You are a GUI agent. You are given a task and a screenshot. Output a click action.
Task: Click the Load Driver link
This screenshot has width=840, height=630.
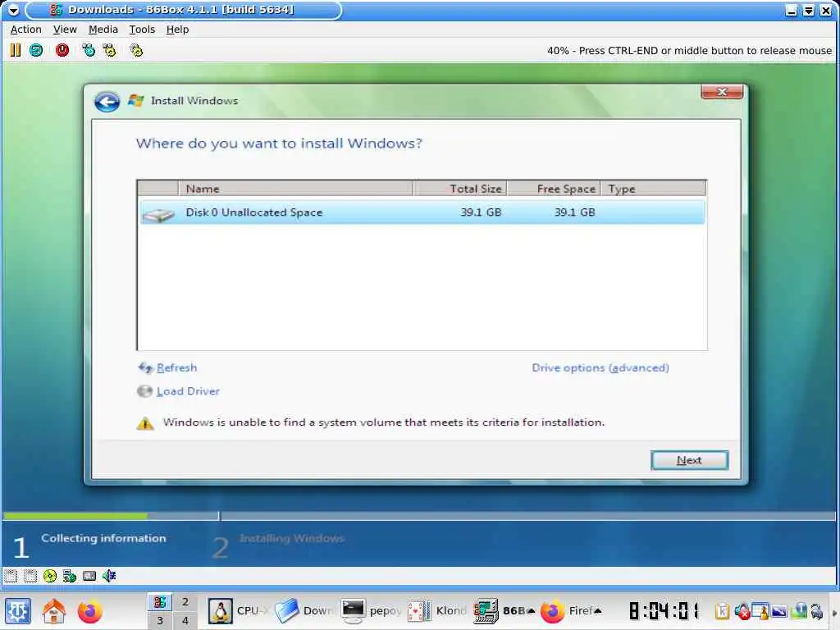point(188,391)
